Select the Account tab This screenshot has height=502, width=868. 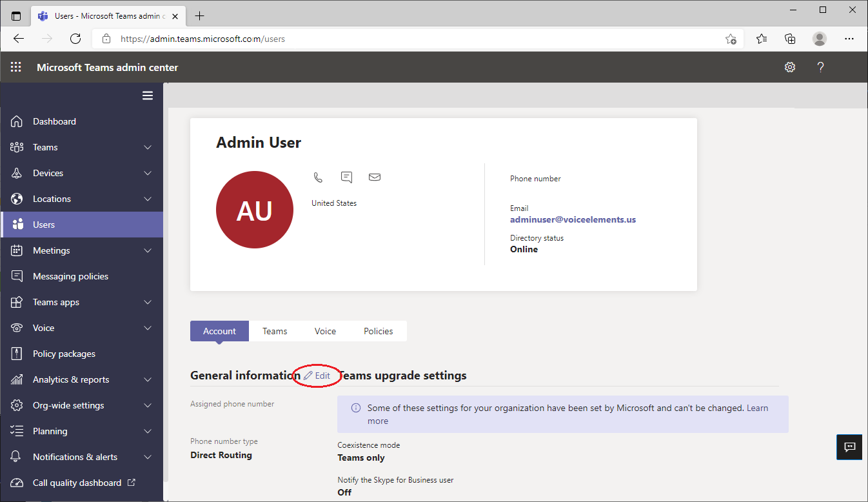tap(219, 331)
